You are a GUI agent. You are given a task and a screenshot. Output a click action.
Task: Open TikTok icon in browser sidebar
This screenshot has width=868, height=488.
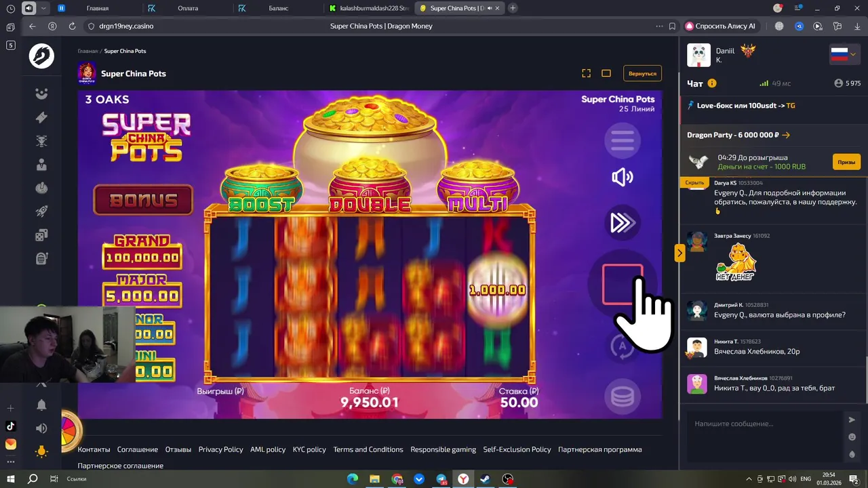pyautogui.click(x=10, y=426)
